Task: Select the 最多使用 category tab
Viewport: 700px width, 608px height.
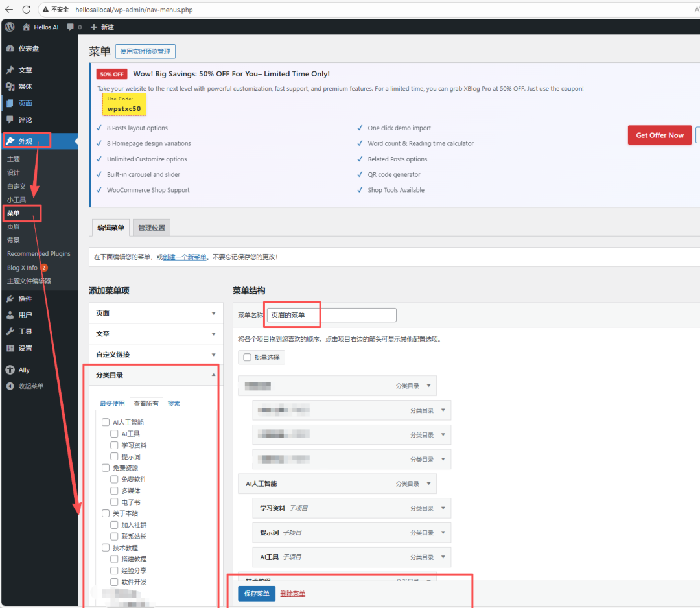Action: [112, 403]
